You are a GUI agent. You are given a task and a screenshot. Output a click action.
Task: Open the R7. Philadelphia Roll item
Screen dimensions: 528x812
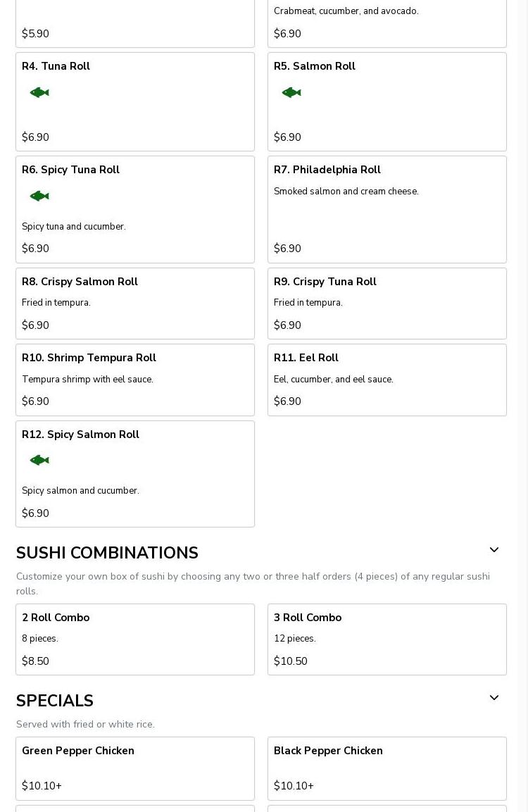(x=386, y=209)
